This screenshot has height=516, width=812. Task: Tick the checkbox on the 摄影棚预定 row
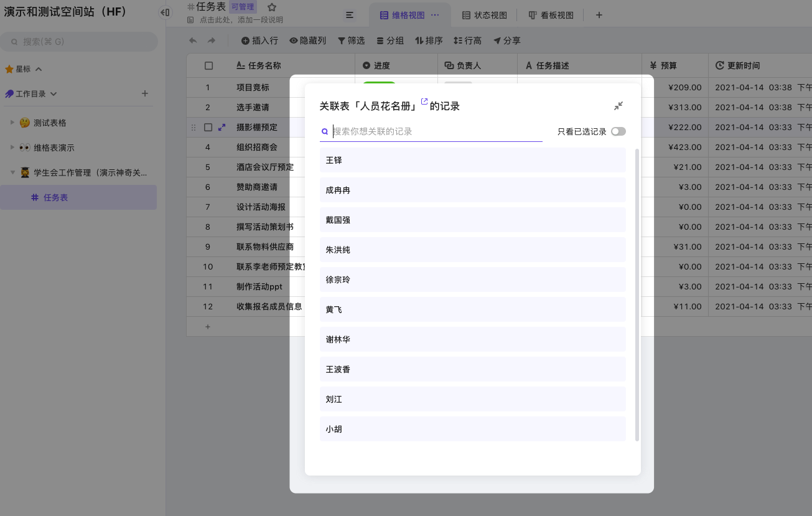click(x=208, y=127)
